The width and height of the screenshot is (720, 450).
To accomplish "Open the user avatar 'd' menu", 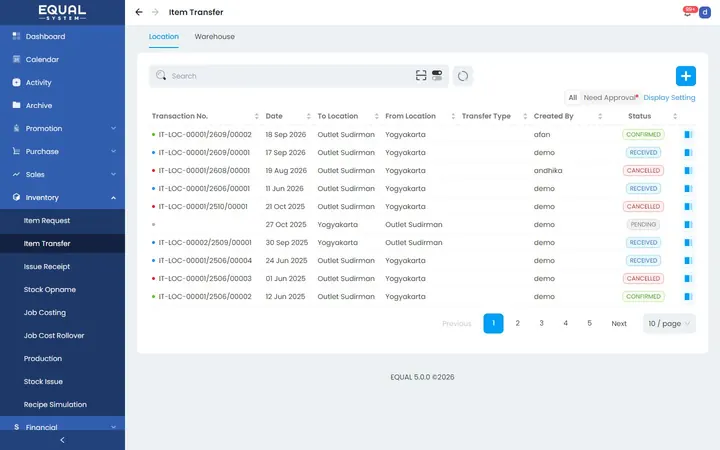I will (x=705, y=12).
